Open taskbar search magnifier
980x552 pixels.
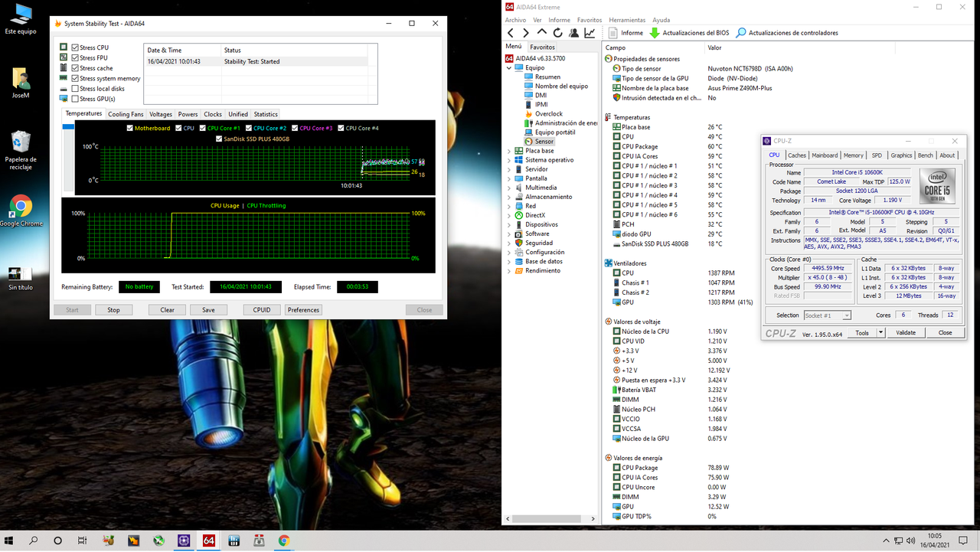tap(33, 541)
